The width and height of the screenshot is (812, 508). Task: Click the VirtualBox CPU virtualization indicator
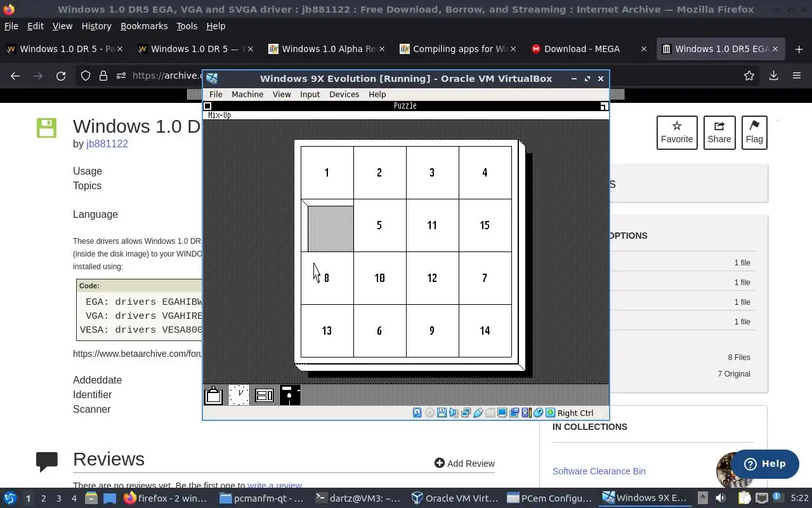(x=527, y=413)
